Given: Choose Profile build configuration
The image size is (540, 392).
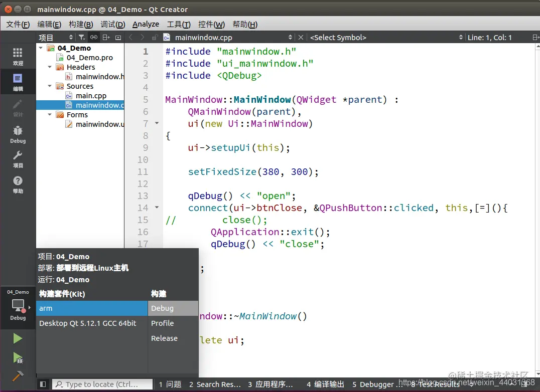Looking at the screenshot, I should click(x=173, y=323).
